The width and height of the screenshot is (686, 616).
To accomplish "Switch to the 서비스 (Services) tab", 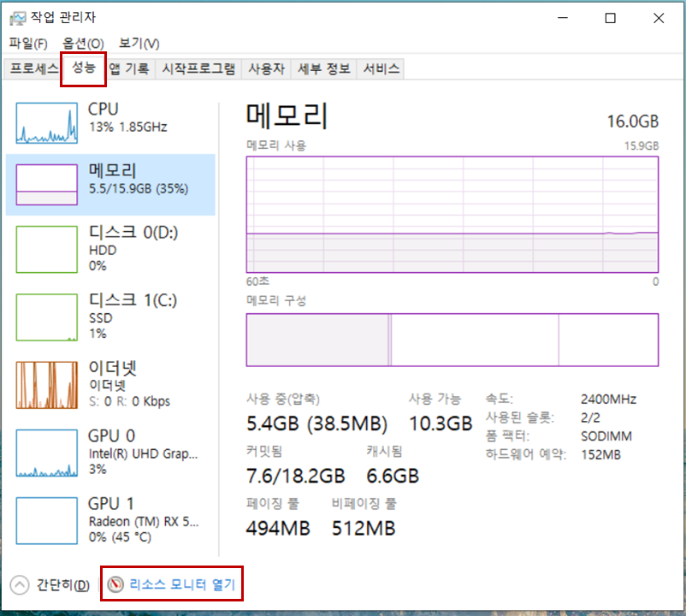I will tap(379, 68).
